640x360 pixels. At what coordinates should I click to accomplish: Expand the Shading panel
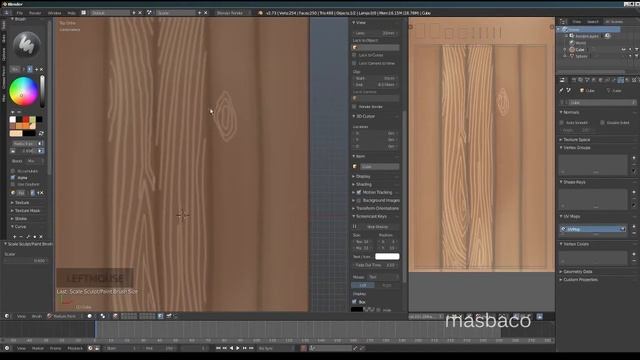tap(363, 184)
